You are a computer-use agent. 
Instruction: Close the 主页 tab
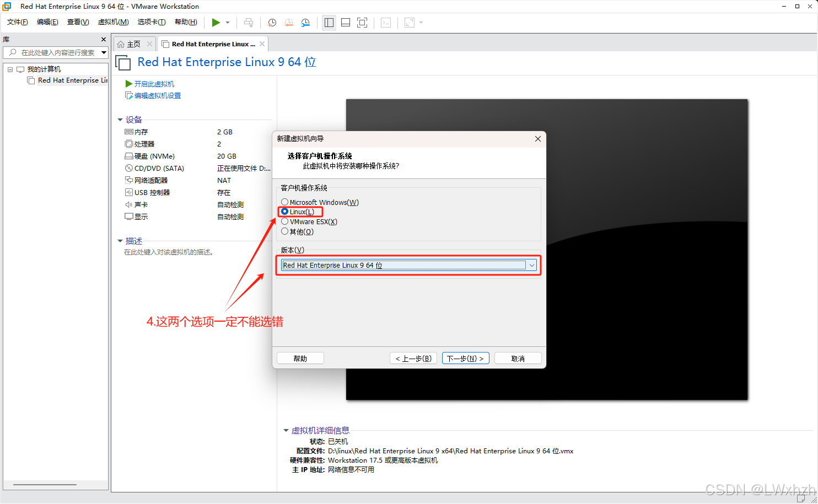pyautogui.click(x=149, y=44)
